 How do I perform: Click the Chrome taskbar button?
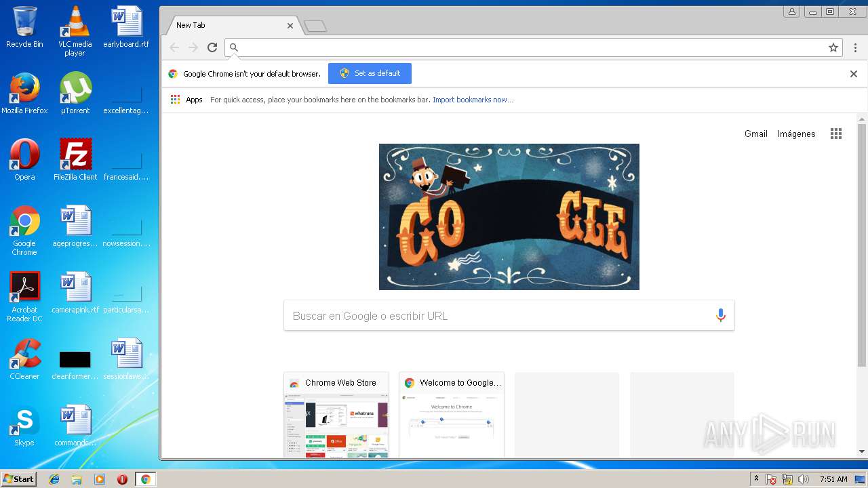[x=145, y=479]
